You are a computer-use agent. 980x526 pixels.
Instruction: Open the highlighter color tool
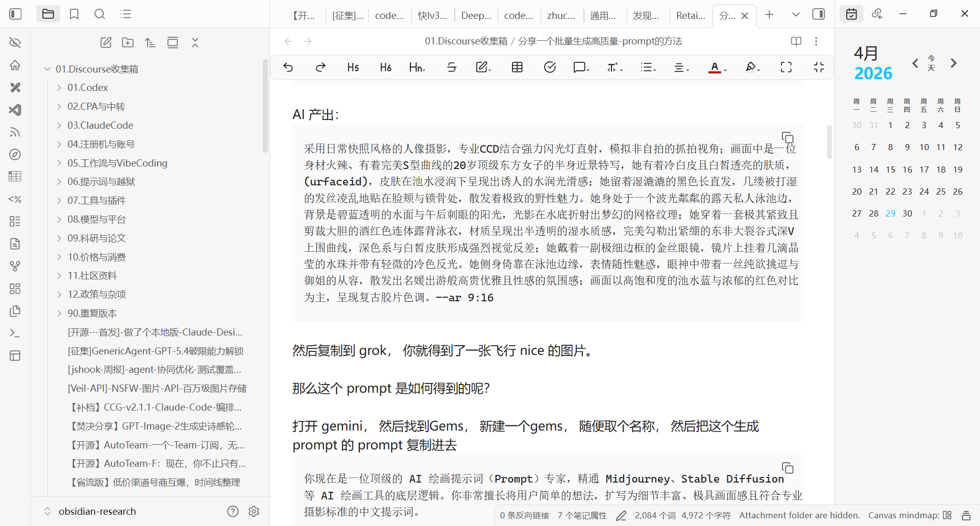(x=752, y=67)
